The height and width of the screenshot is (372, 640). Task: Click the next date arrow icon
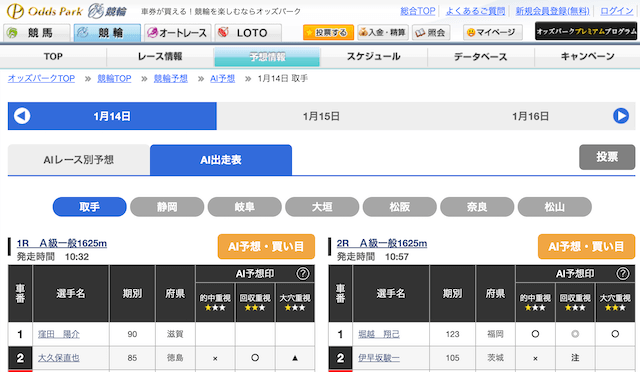[x=621, y=116]
